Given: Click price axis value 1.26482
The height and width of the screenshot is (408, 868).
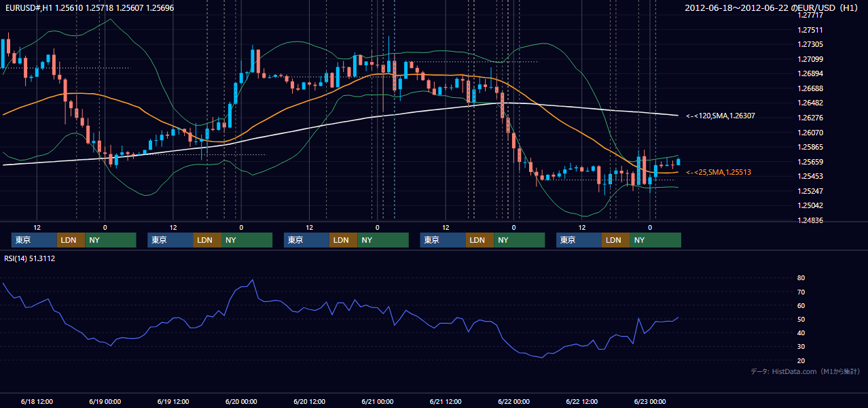Looking at the screenshot, I should click(x=810, y=103).
